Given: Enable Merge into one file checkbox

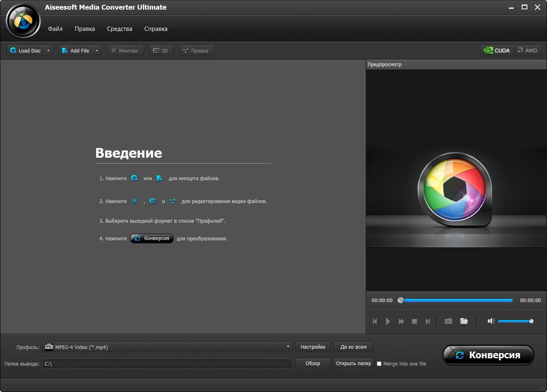Looking at the screenshot, I should point(379,364).
